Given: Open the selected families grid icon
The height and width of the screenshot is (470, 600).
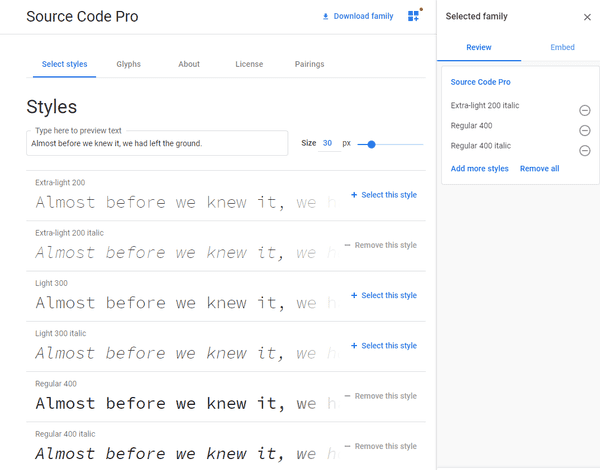Looking at the screenshot, I should click(414, 16).
